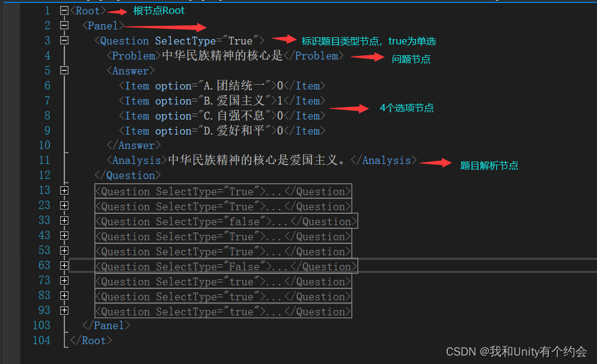Click collapsed Question block on line 43

[223, 236]
